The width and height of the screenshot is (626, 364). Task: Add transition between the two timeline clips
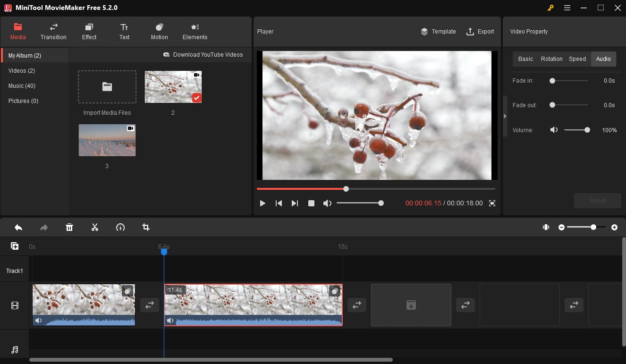pyautogui.click(x=150, y=305)
